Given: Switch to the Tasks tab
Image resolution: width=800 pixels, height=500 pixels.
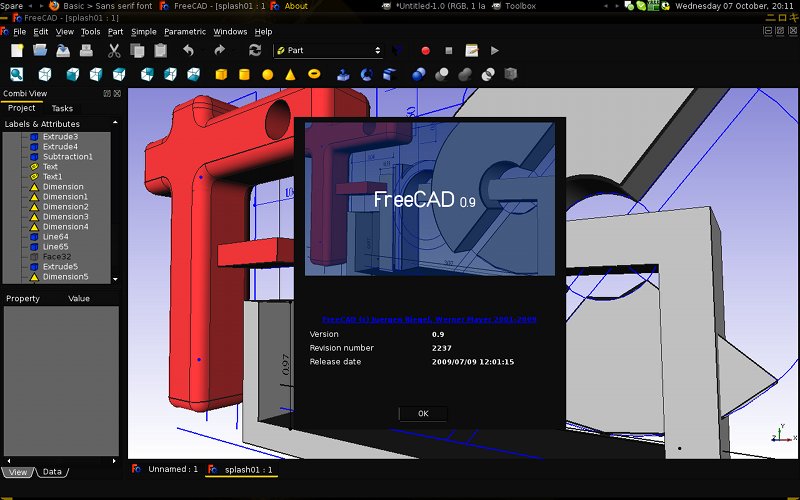Looking at the screenshot, I should click(62, 108).
